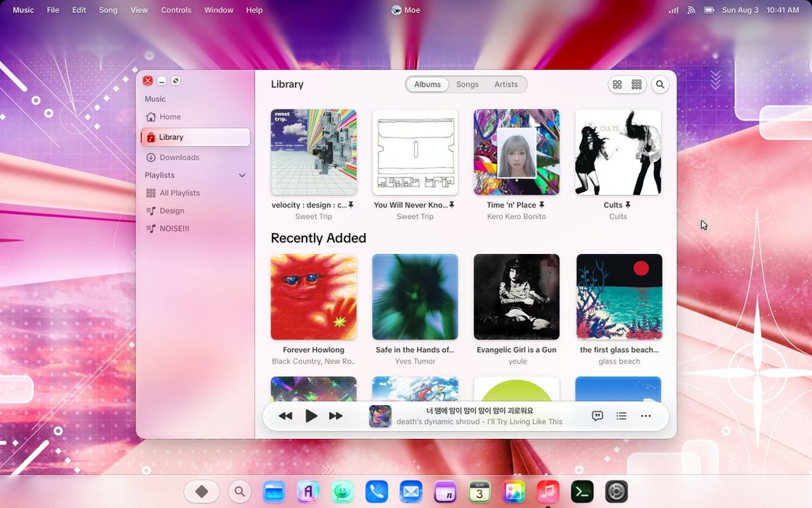Viewport: 812px width, 508px height.
Task: Open the launcher diamond dock button
Action: click(x=202, y=491)
